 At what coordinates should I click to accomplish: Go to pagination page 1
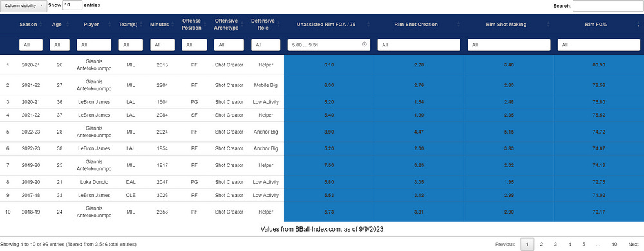click(x=527, y=245)
